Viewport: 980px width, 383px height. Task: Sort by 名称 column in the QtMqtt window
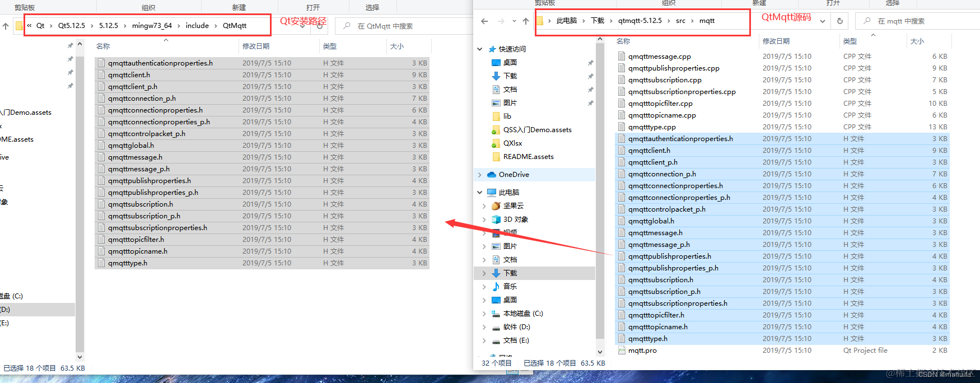(103, 46)
